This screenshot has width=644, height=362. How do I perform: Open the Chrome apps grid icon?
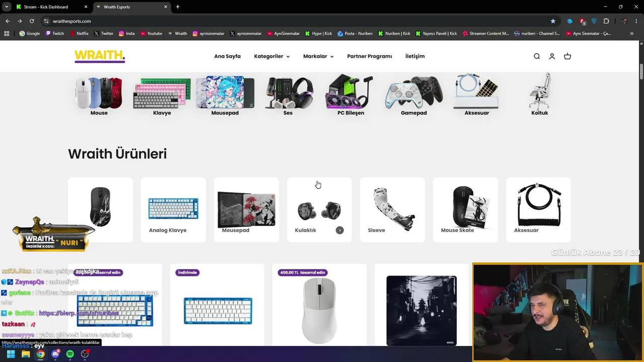(x=7, y=34)
